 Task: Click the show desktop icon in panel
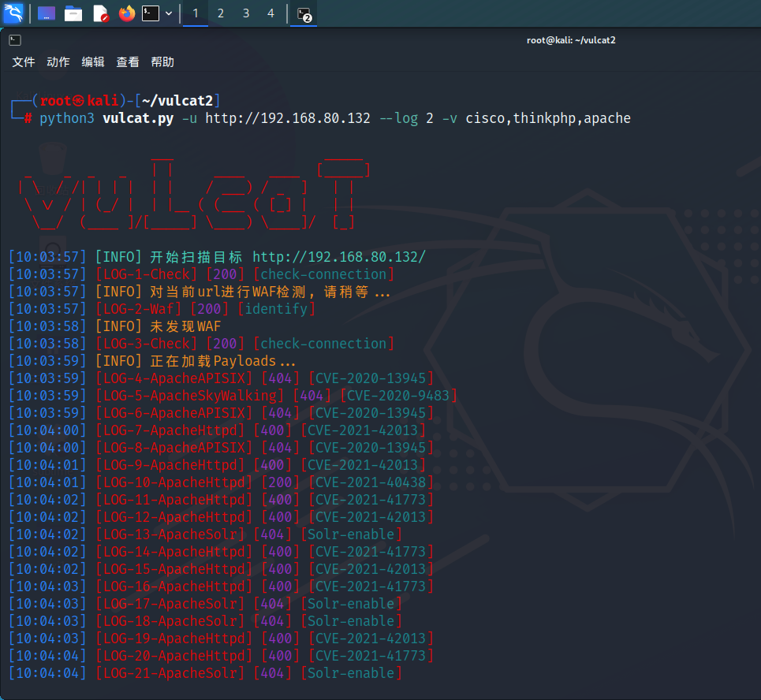pyautogui.click(x=47, y=13)
